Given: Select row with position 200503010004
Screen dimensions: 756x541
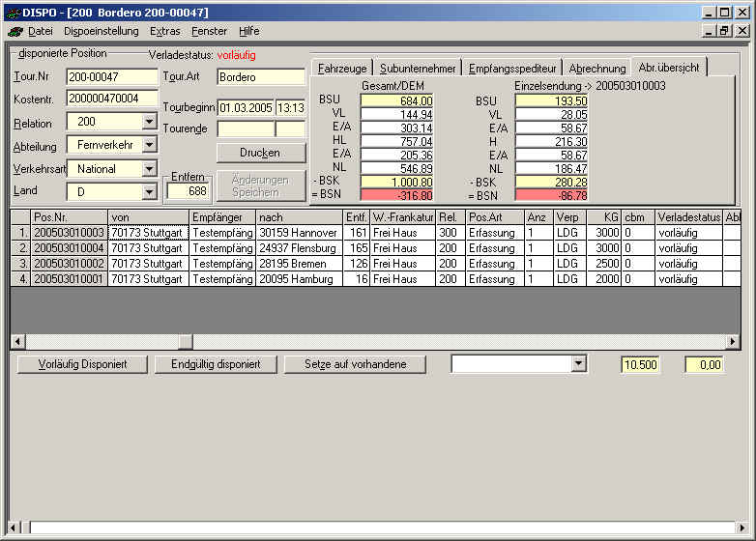Looking at the screenshot, I should pos(69,248).
